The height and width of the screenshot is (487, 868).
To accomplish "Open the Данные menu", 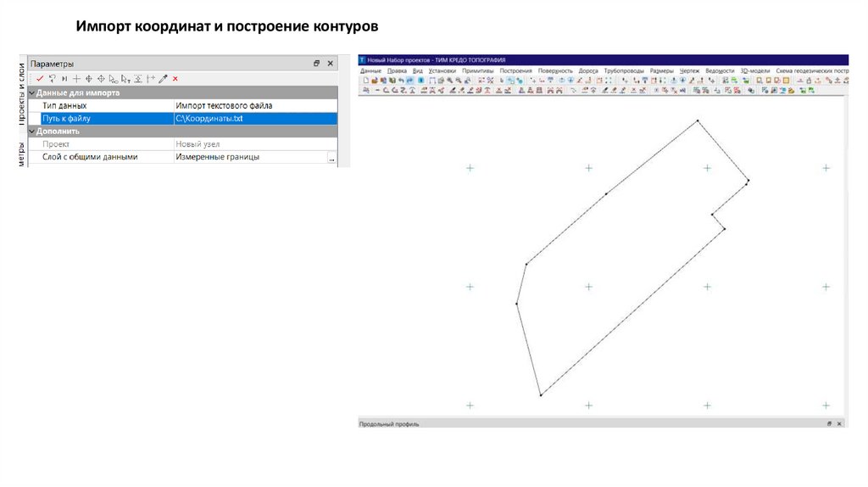I will pos(370,71).
